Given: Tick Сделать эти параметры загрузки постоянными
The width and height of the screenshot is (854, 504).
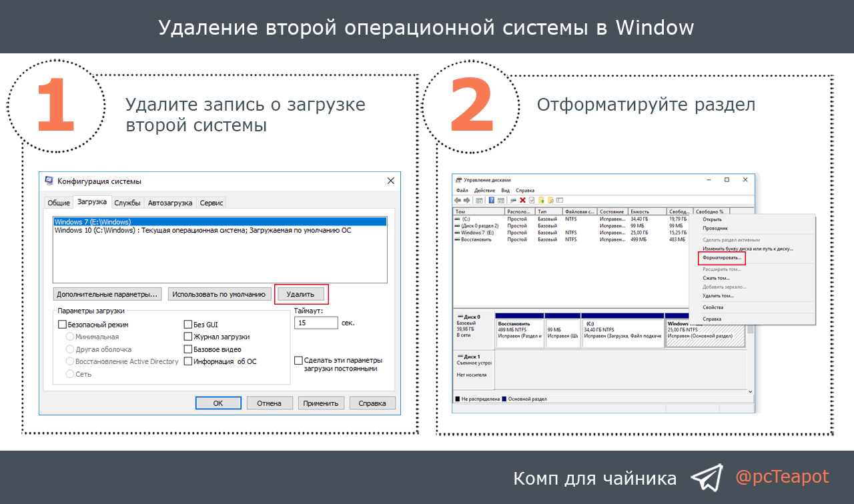Looking at the screenshot, I should coord(298,360).
